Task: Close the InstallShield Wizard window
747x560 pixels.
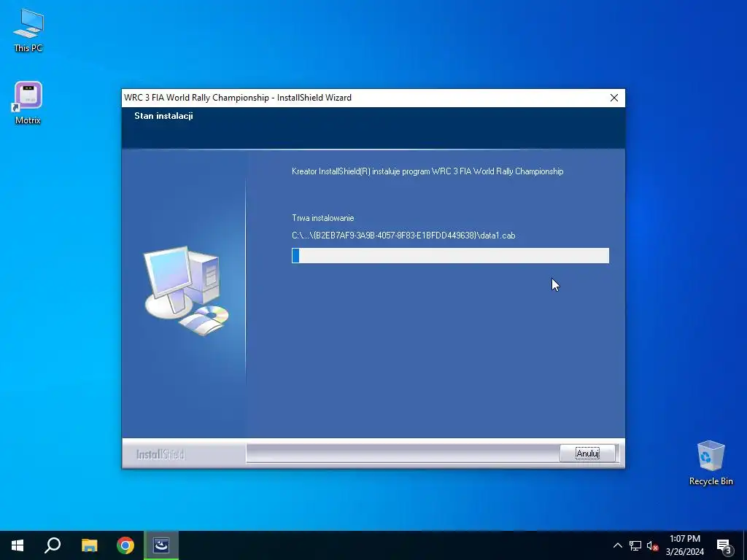Action: click(x=614, y=98)
